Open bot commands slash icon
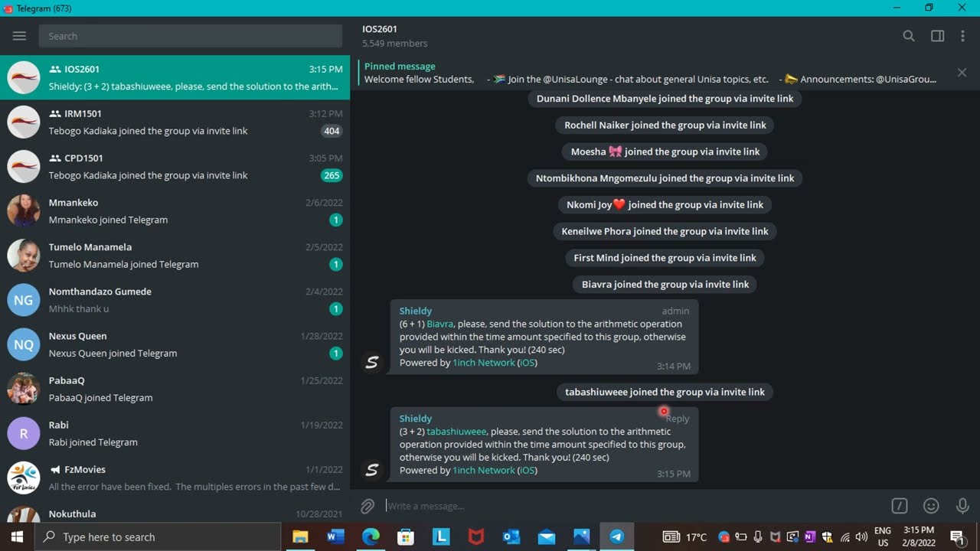The height and width of the screenshot is (551, 980). 900,506
